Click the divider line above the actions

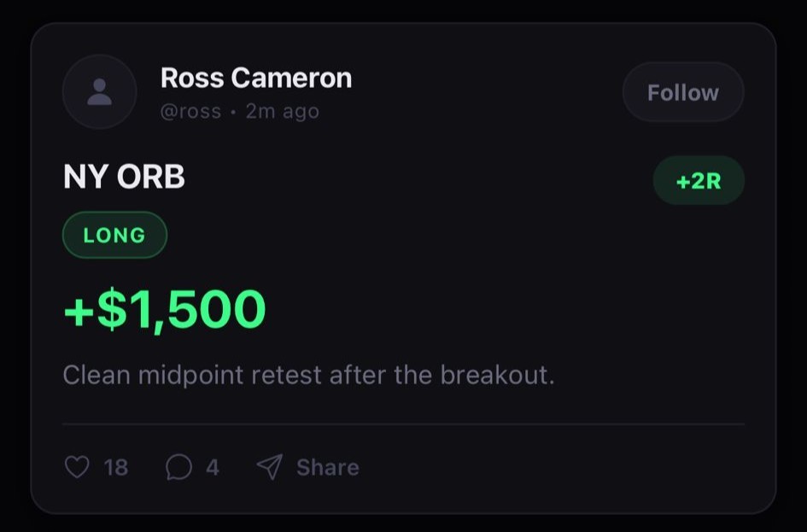[x=403, y=424]
